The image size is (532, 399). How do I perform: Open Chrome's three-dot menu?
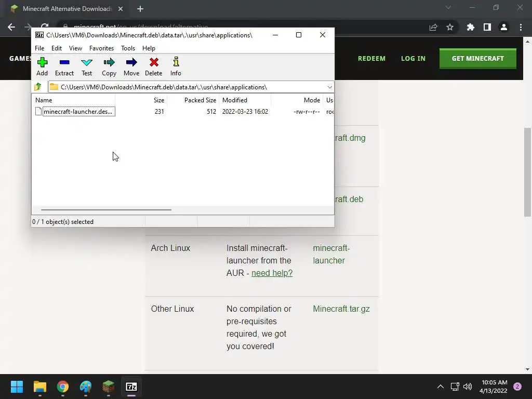coord(521,27)
